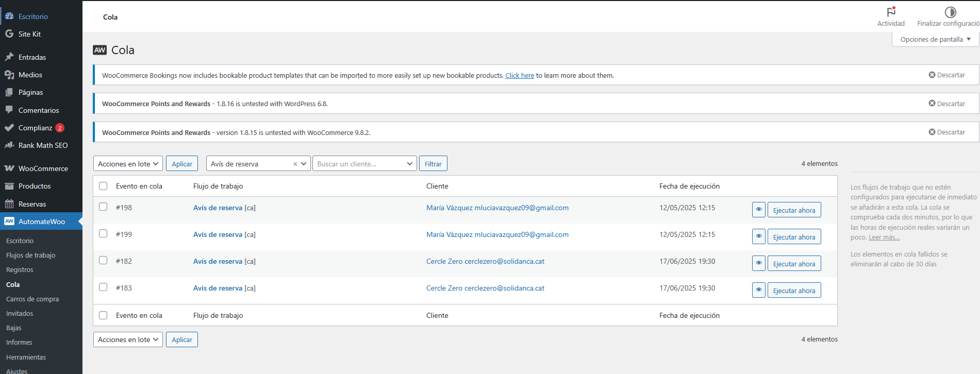Viewport: 980px width, 374px height.
Task: Open Bajas submenu item
Action: click(x=14, y=328)
